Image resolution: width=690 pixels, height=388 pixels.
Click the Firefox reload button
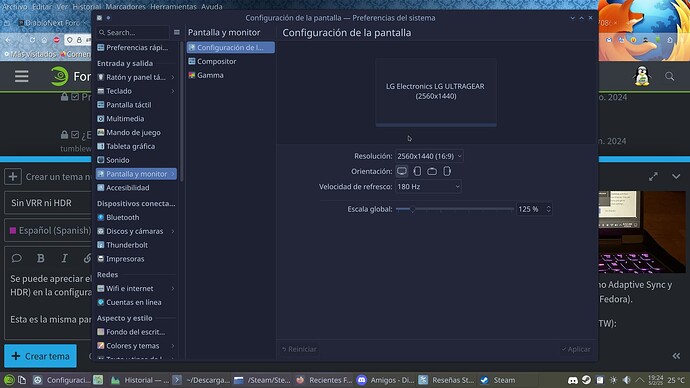tap(33, 40)
